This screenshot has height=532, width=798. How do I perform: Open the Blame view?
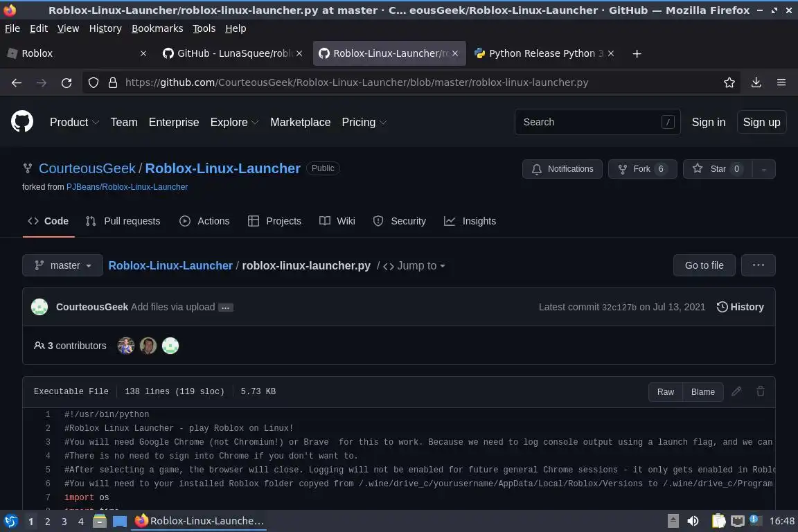pyautogui.click(x=703, y=392)
